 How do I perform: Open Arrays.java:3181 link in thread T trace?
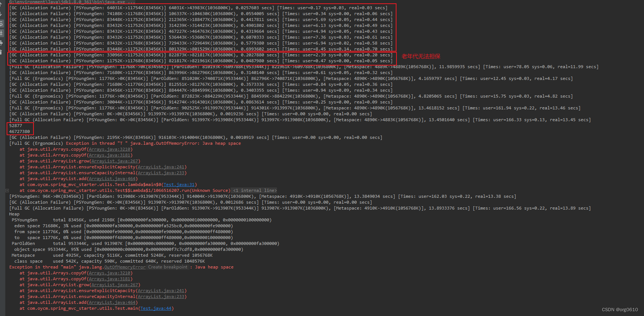coord(110,155)
